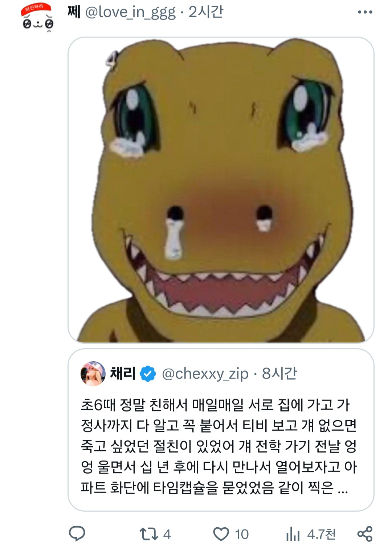Click the display name 쩨
The width and height of the screenshot is (392, 556).
point(74,12)
